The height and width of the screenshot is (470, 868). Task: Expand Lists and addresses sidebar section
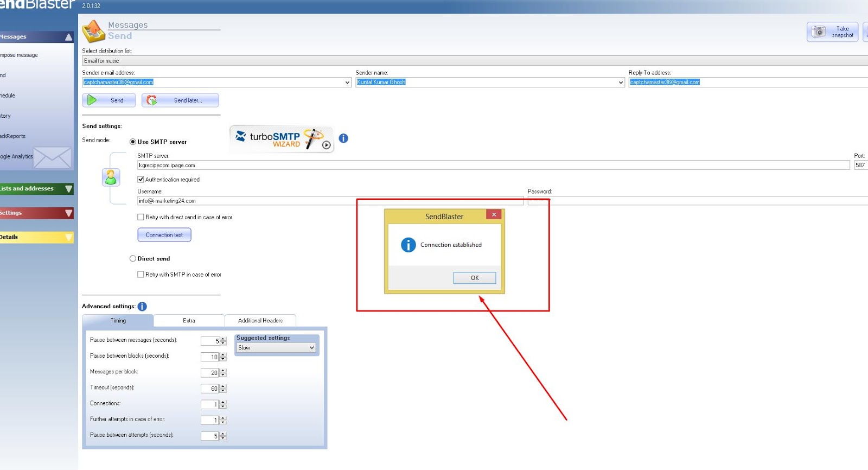pos(68,189)
